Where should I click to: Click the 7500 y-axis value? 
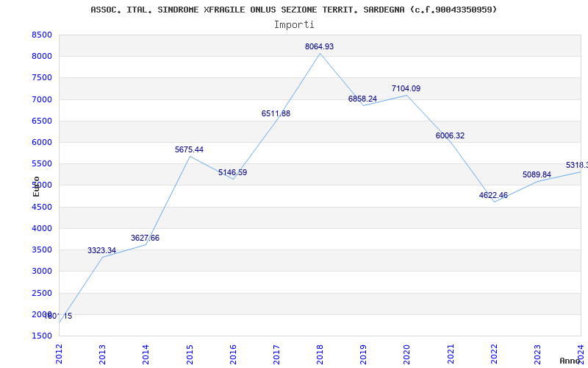42,78
